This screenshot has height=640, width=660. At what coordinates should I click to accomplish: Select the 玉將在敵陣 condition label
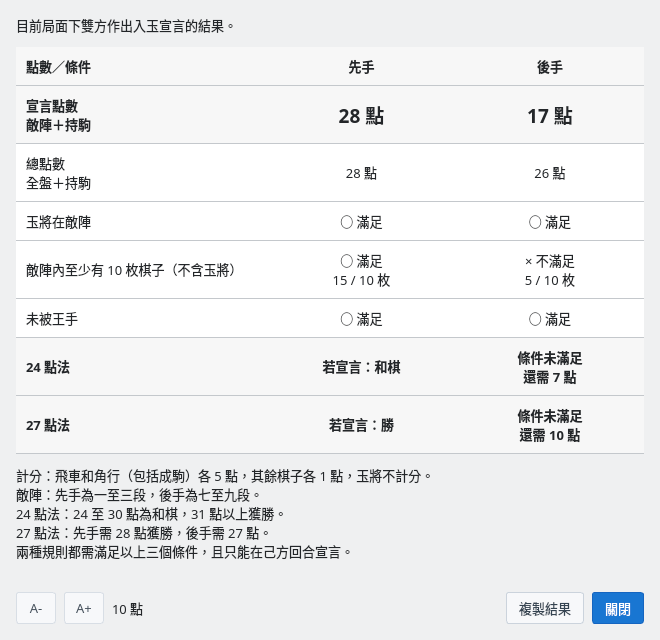[59, 222]
